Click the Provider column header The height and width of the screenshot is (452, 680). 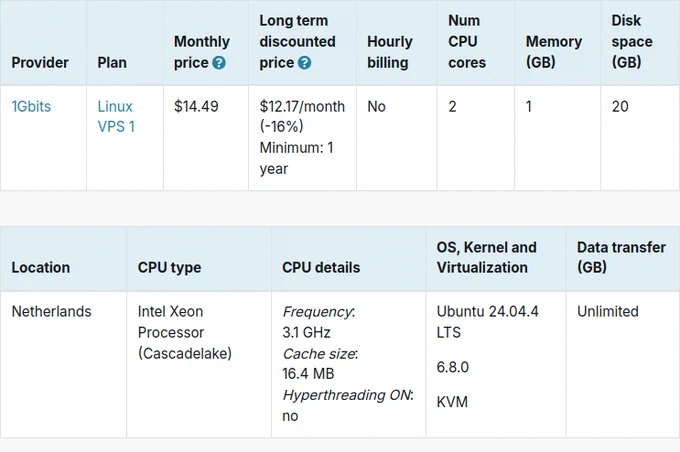(40, 62)
